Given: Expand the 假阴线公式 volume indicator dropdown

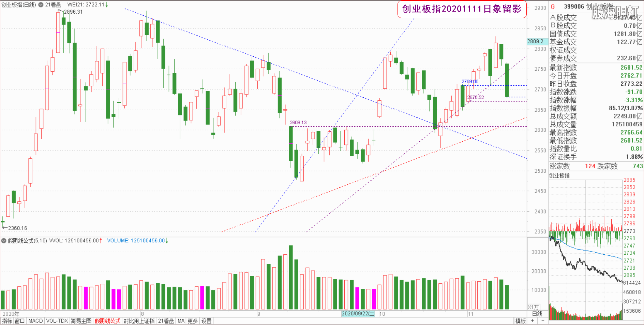Looking at the screenshot, I should click(4, 241).
